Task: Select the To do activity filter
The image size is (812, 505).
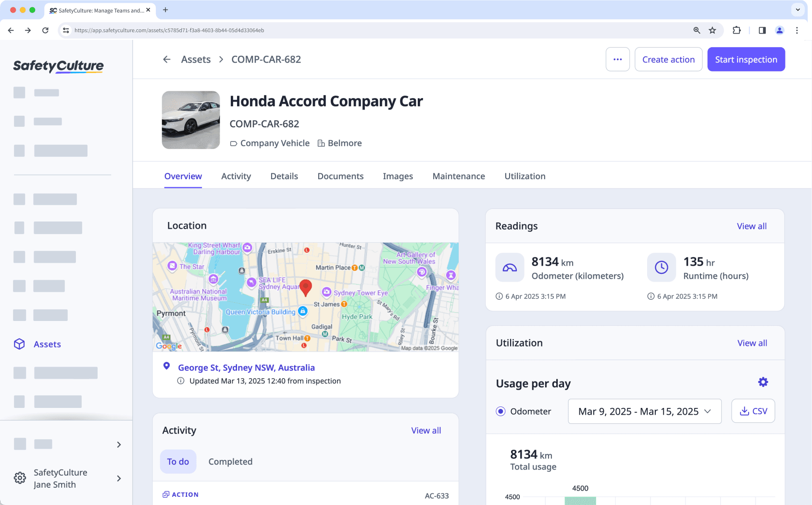Action: tap(178, 461)
